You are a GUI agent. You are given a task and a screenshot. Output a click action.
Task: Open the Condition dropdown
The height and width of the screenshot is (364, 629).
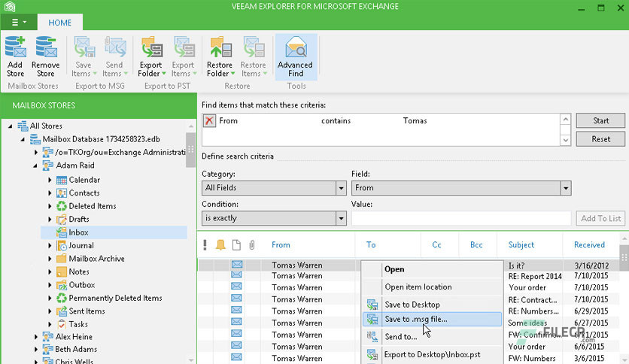click(x=341, y=218)
